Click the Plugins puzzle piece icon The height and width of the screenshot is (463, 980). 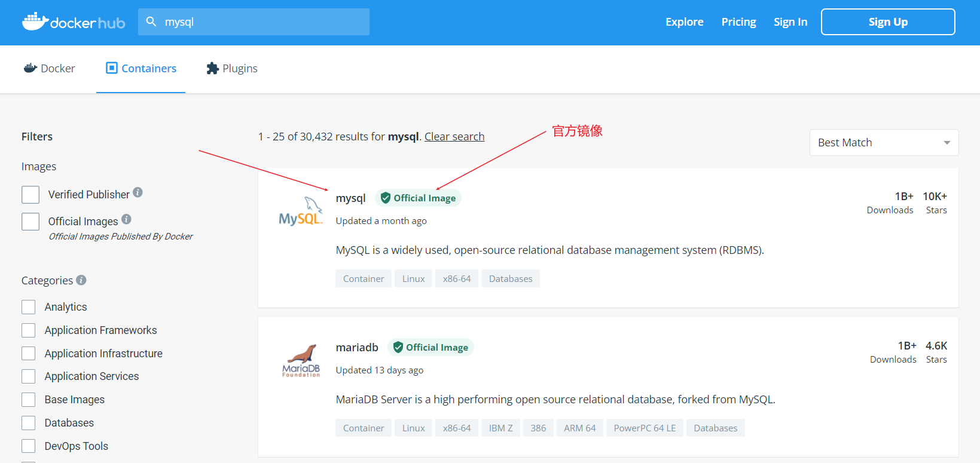coord(212,68)
